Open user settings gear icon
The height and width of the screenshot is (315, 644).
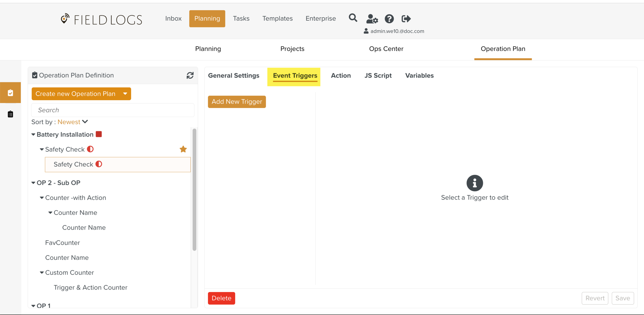coord(372,19)
